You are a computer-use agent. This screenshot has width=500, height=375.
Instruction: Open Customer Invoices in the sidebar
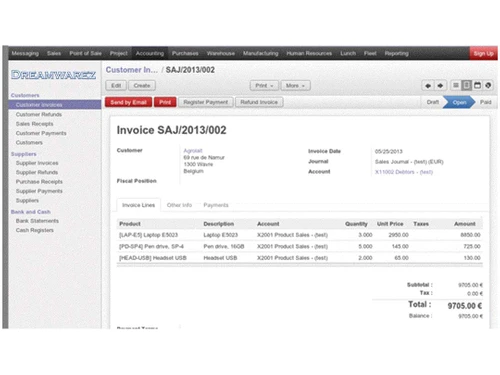pyautogui.click(x=55, y=105)
